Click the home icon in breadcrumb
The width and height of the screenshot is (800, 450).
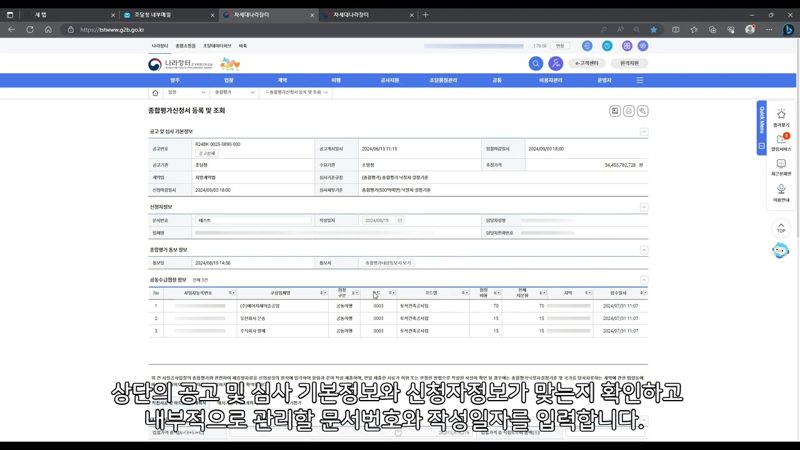155,93
